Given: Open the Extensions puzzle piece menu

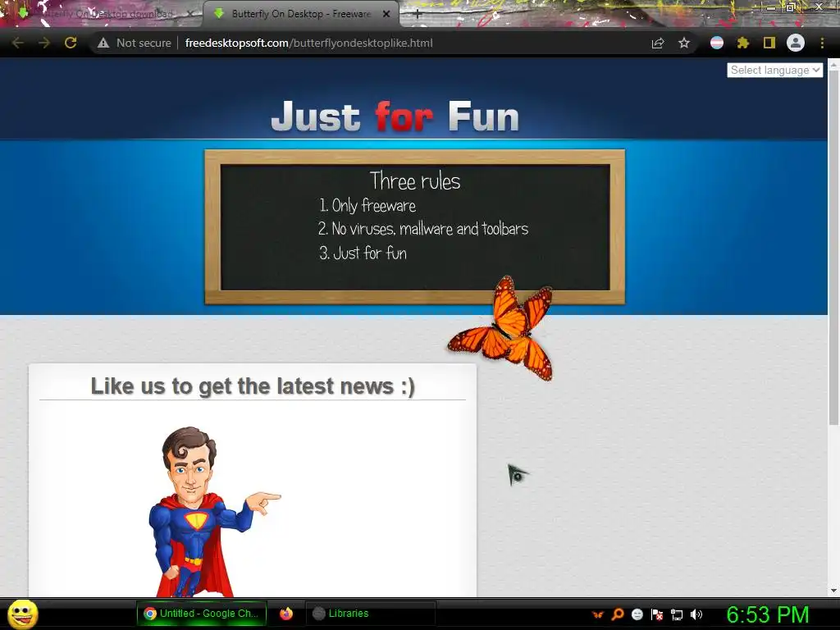Looking at the screenshot, I should coord(743,43).
